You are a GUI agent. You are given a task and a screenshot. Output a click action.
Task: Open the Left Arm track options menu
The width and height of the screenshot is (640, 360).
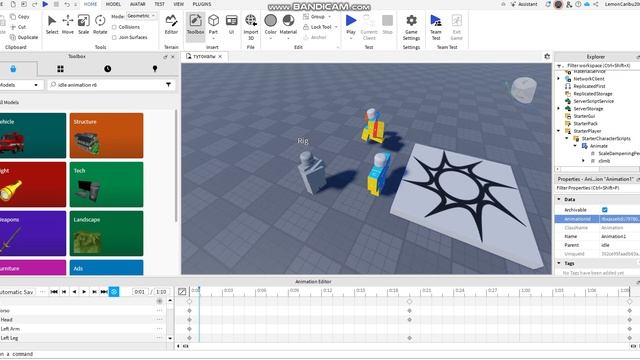tap(159, 329)
